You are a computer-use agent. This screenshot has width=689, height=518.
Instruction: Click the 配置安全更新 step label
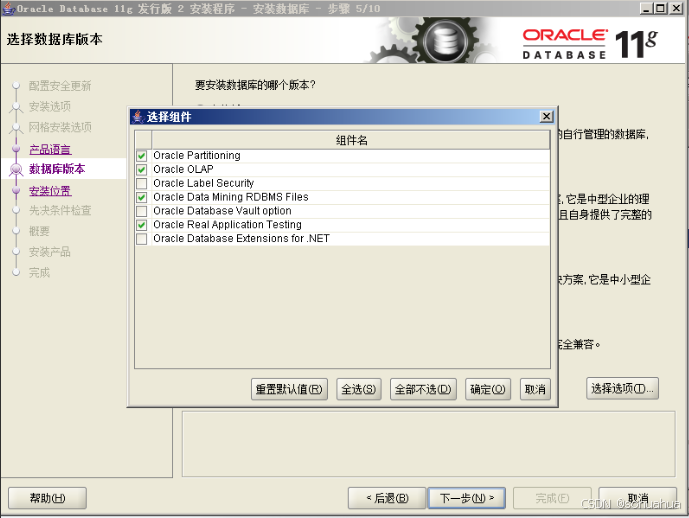60,86
